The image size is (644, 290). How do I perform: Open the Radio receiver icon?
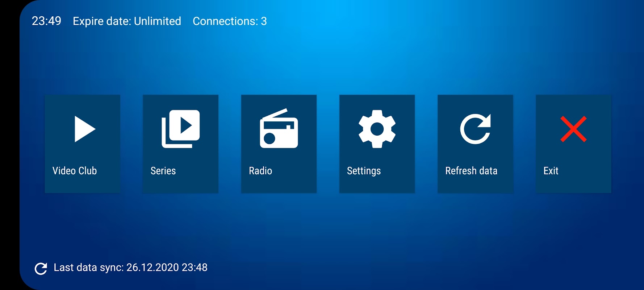(279, 128)
